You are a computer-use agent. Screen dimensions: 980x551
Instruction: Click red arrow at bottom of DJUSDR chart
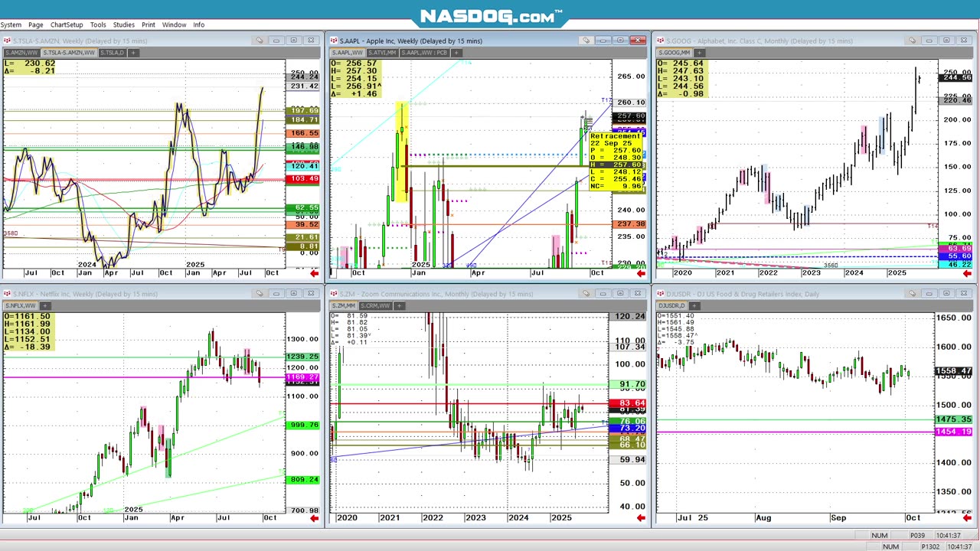click(x=967, y=518)
